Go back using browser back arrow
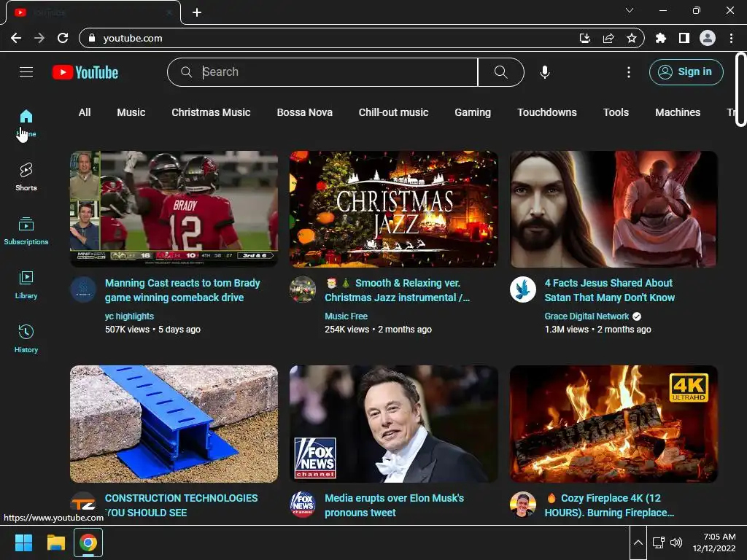Image resolution: width=747 pixels, height=560 pixels. 16,38
